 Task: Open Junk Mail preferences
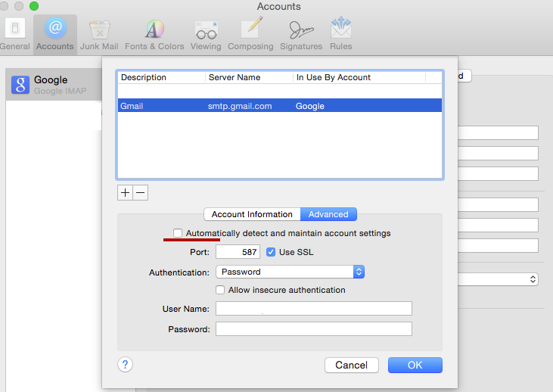[99, 34]
